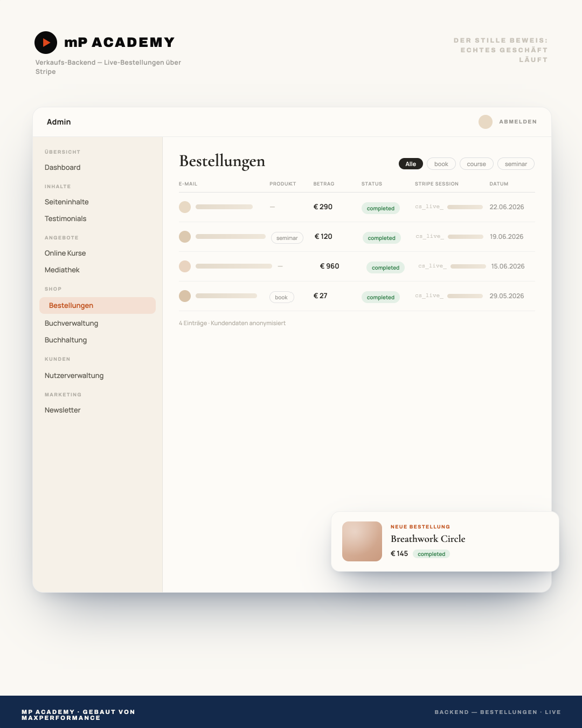Click completed badge in Neue Bestellung card
Viewport: 582px width, 728px height.
(431, 554)
